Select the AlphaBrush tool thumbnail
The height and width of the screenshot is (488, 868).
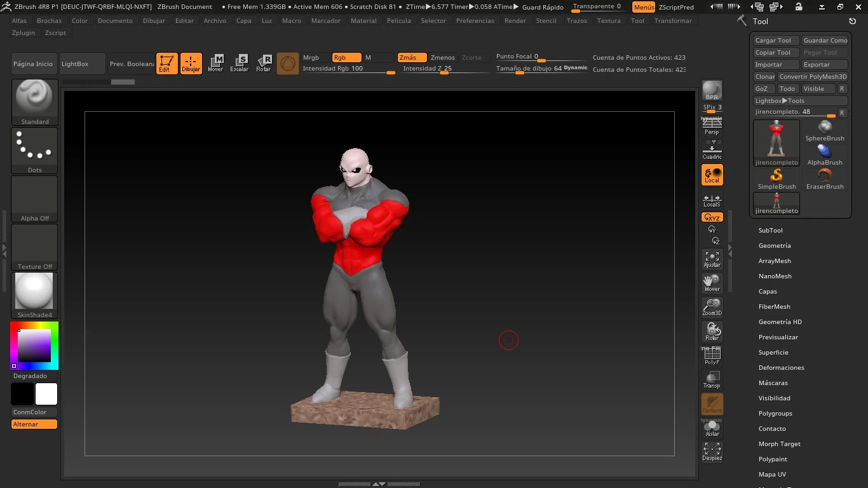pyautogui.click(x=825, y=155)
